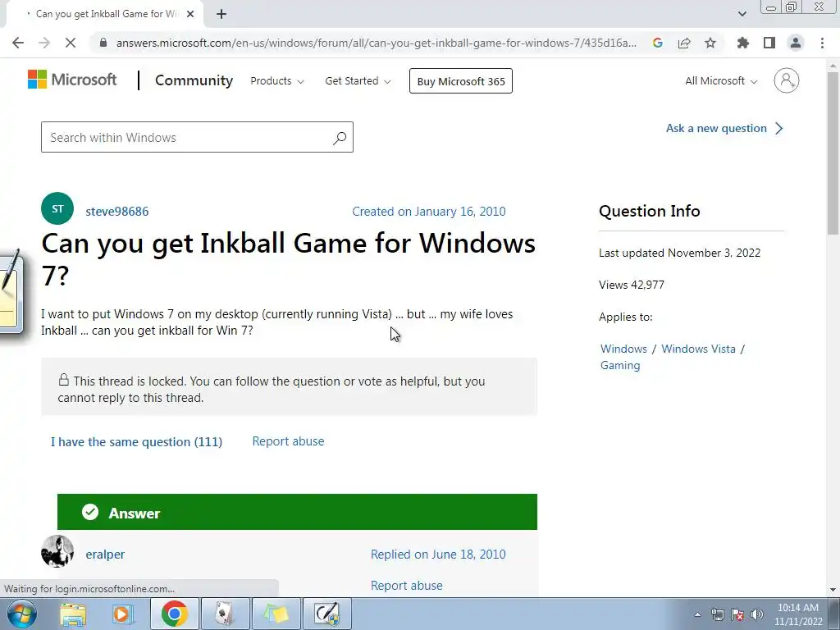Open steve98686 user profile link

click(x=117, y=212)
